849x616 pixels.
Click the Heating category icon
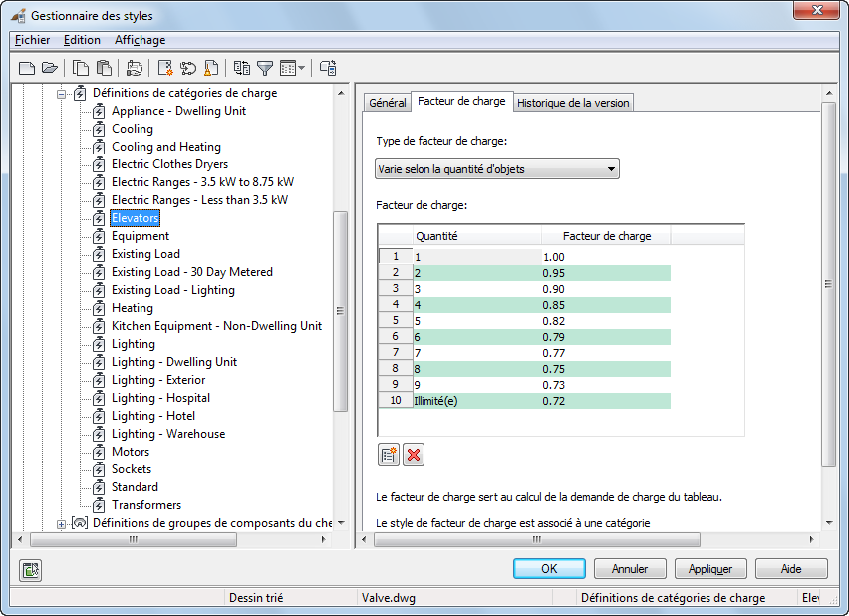click(x=99, y=308)
